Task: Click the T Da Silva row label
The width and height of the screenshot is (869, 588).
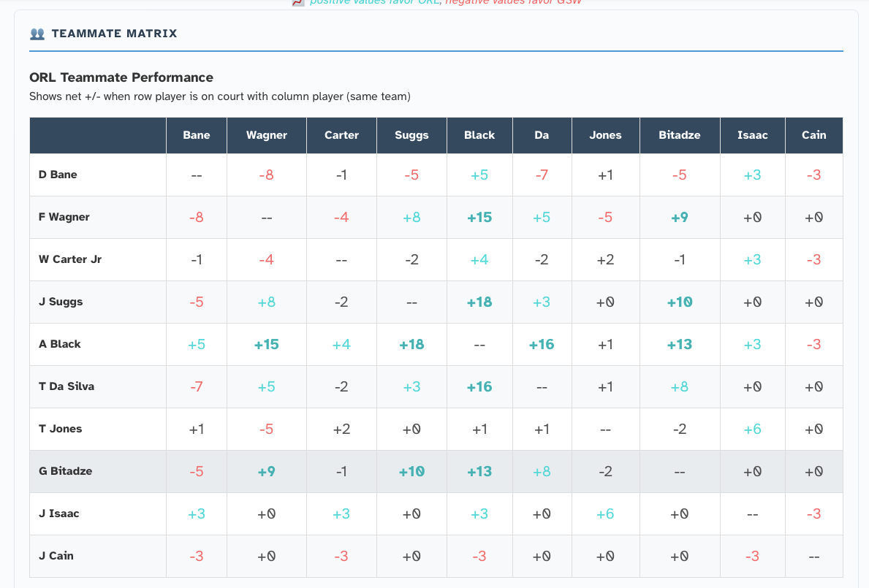Action: coord(66,386)
